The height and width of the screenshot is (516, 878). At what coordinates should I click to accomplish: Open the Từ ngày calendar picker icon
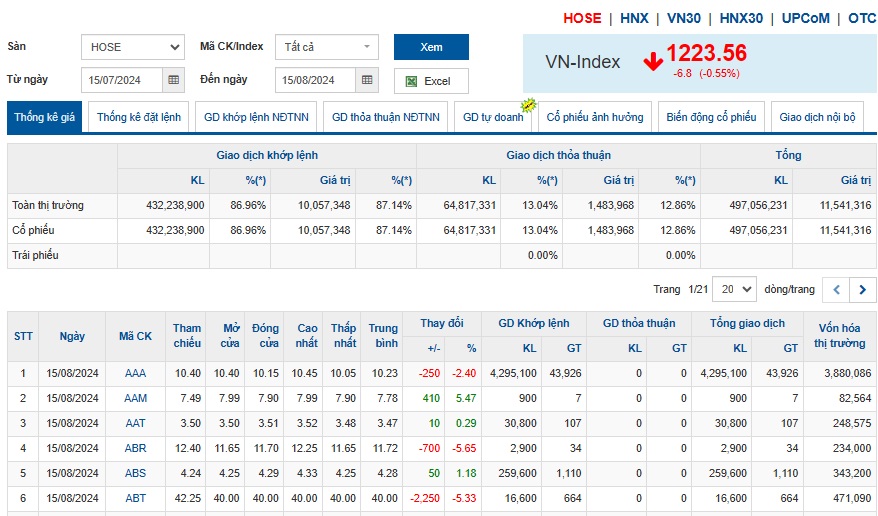(174, 79)
